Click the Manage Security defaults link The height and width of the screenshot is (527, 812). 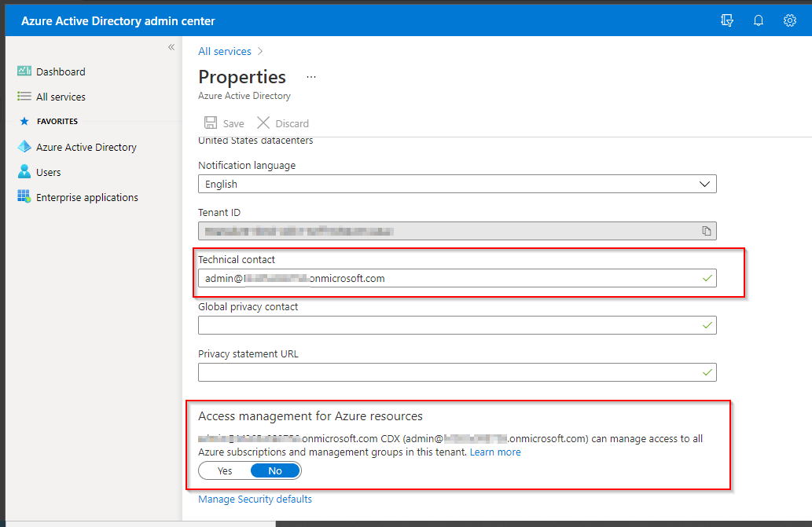point(255,499)
